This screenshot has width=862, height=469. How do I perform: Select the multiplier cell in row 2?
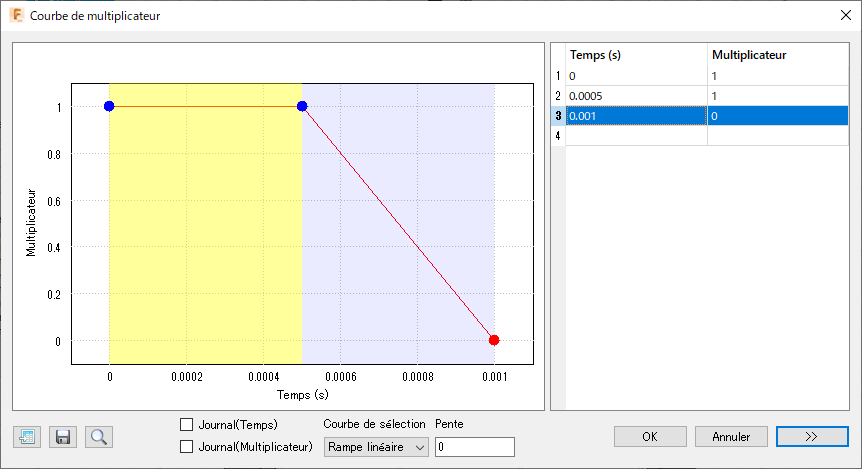[x=778, y=96]
